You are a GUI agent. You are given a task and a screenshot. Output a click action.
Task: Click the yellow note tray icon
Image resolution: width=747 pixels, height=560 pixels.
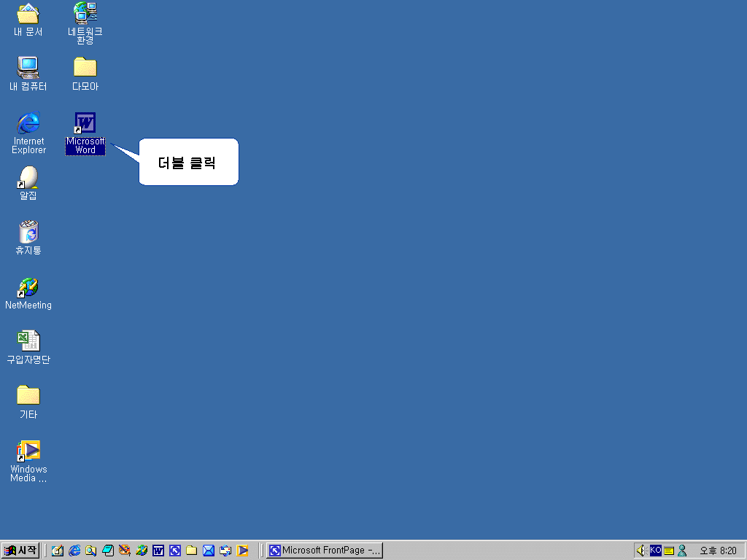[669, 551]
